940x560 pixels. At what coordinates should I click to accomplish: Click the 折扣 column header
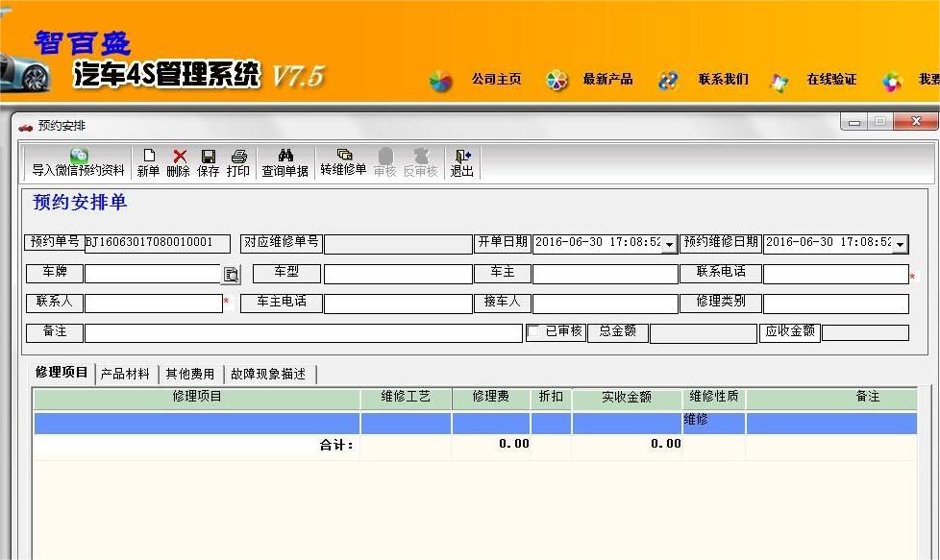[x=551, y=397]
